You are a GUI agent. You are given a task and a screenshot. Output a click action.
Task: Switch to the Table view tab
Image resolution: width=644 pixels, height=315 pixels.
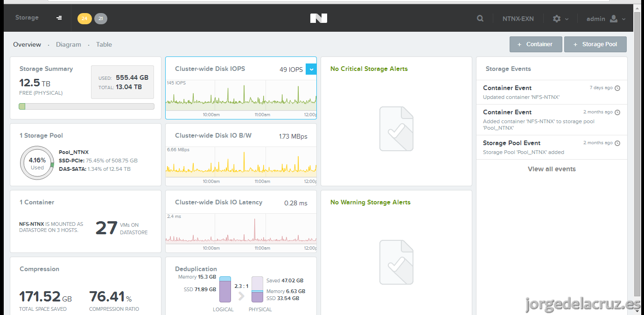104,44
